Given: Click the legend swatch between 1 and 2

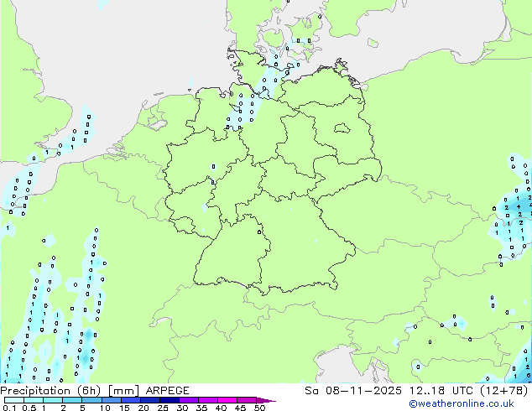Looking at the screenshot, I should [53, 400].
